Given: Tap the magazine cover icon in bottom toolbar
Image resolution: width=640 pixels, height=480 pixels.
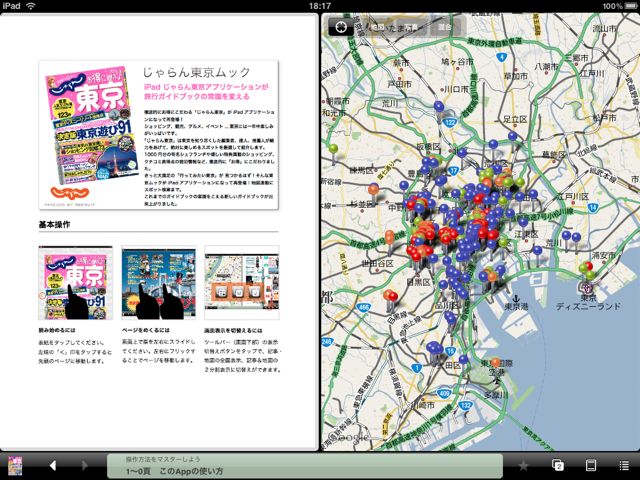Looking at the screenshot, I should coord(15,466).
